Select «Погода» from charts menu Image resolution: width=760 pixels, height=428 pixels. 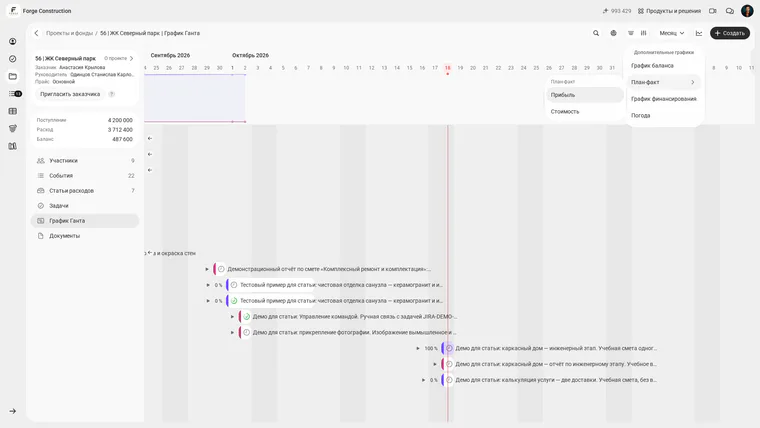pyautogui.click(x=664, y=115)
